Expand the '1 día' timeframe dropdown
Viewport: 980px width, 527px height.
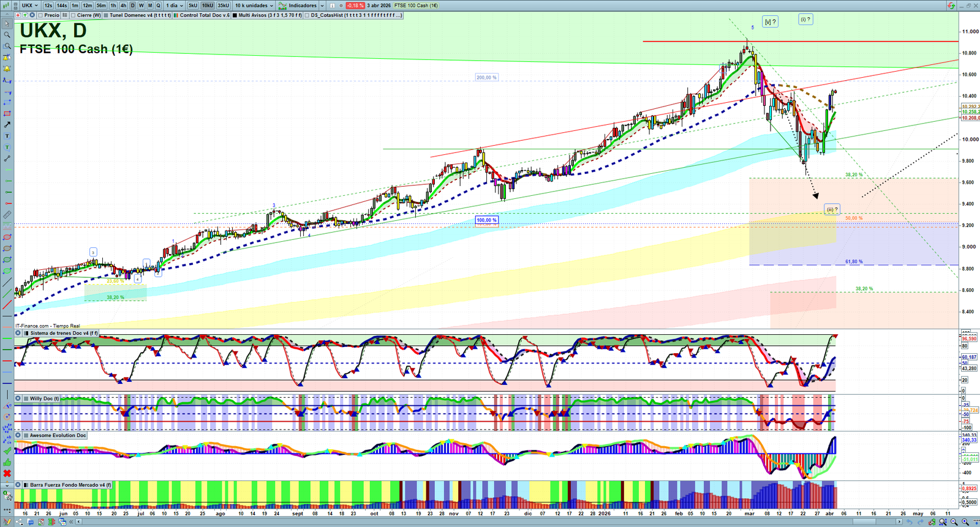tap(175, 6)
